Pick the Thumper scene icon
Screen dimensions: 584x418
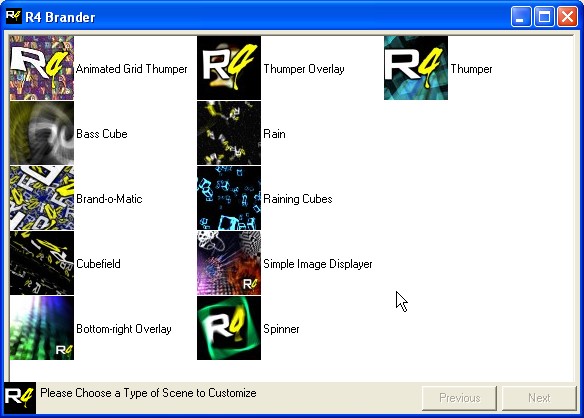416,68
